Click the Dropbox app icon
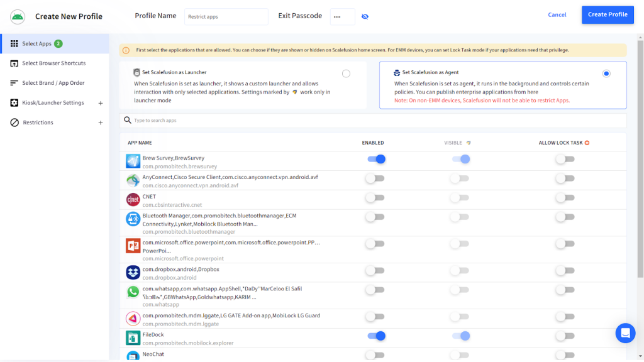This screenshot has height=362, width=644. pos(133,272)
